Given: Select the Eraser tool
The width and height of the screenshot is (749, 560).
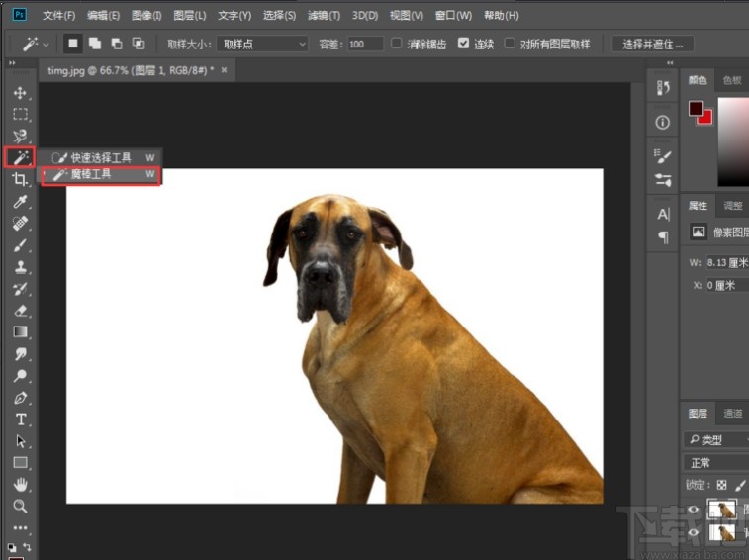Looking at the screenshot, I should pyautogui.click(x=20, y=311).
